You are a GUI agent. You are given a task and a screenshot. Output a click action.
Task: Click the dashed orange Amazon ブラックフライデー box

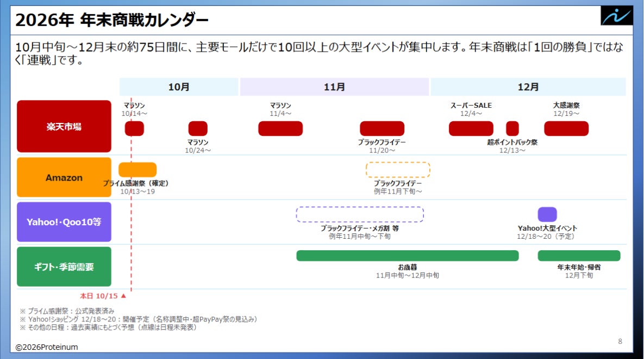[398, 169]
